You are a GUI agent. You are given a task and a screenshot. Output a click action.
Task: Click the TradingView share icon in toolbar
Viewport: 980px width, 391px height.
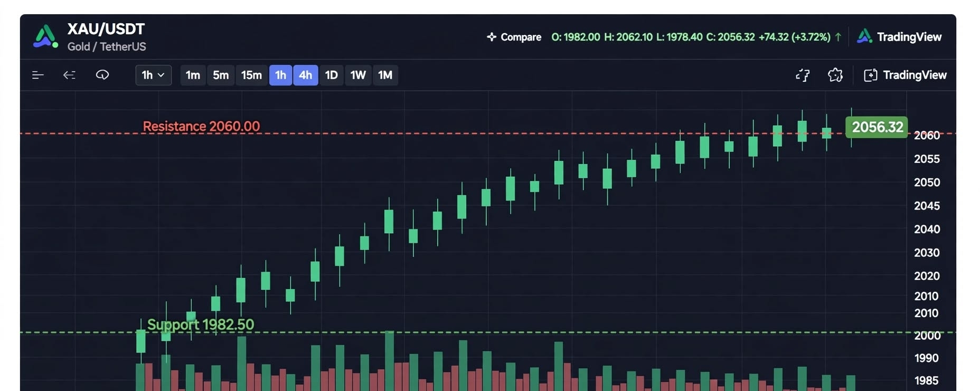[x=870, y=75]
